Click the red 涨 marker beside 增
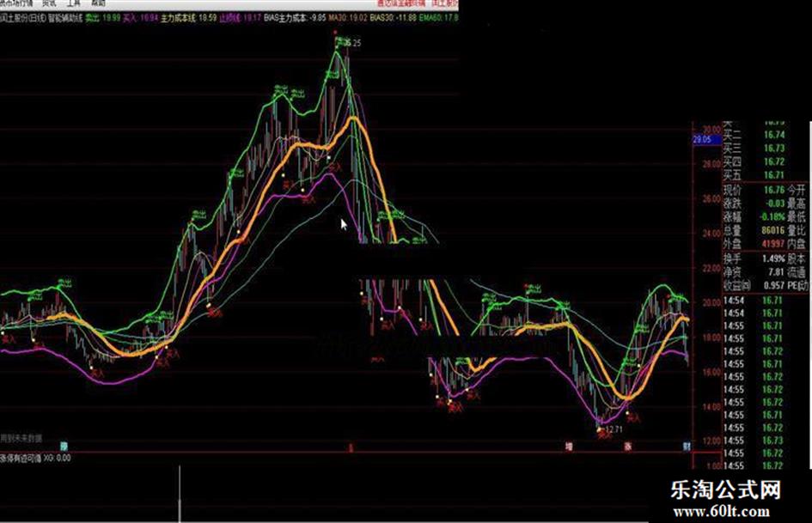Screen dimensions: 812x523 pos(627,447)
